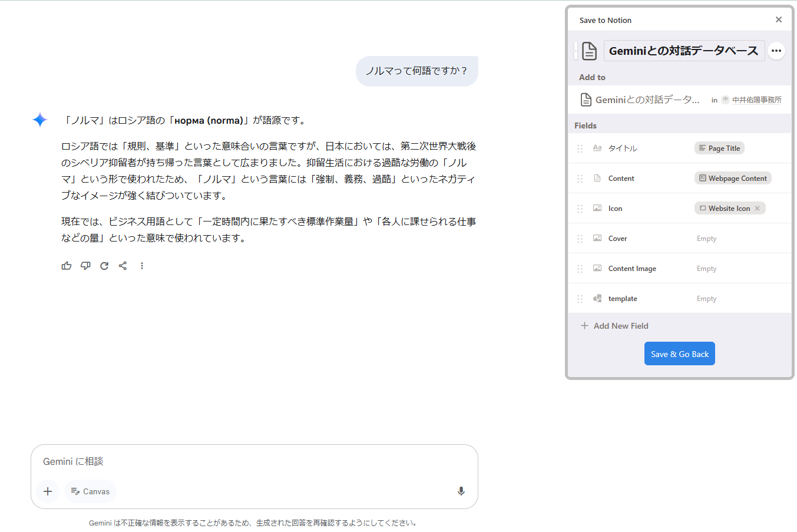Viewport: 797px width, 532px height.
Task: Click Add New Field
Action: (614, 326)
